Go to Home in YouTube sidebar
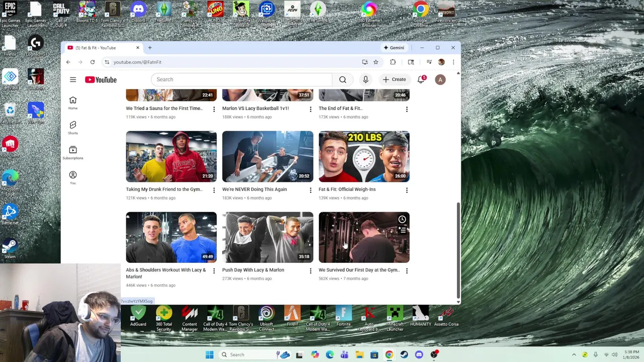This screenshot has height=362, width=644. pyautogui.click(x=73, y=103)
